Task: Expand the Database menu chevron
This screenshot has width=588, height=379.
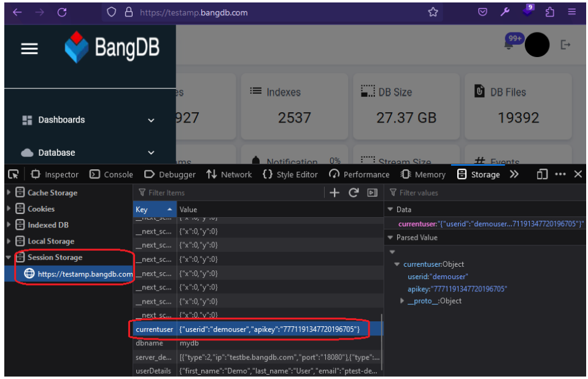Action: (151, 153)
